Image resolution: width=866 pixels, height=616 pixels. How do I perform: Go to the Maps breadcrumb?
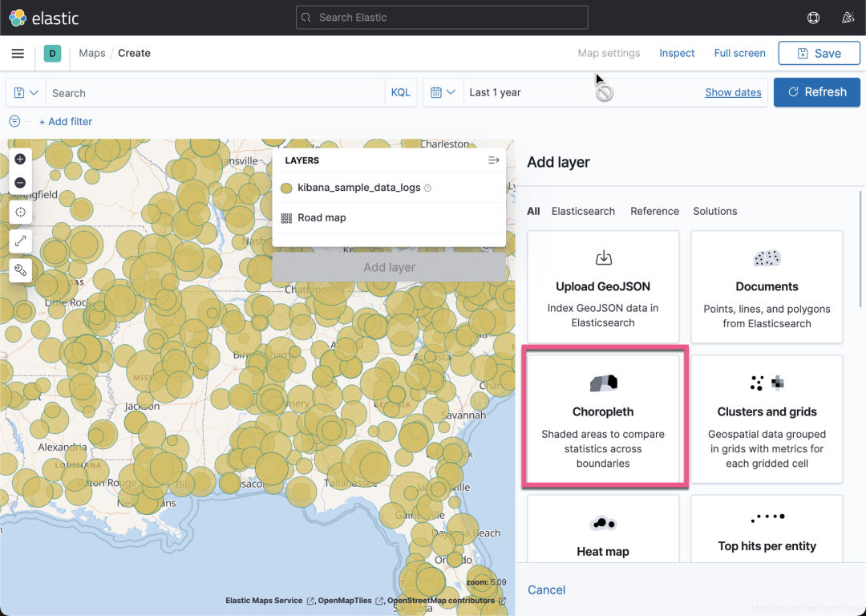[91, 53]
